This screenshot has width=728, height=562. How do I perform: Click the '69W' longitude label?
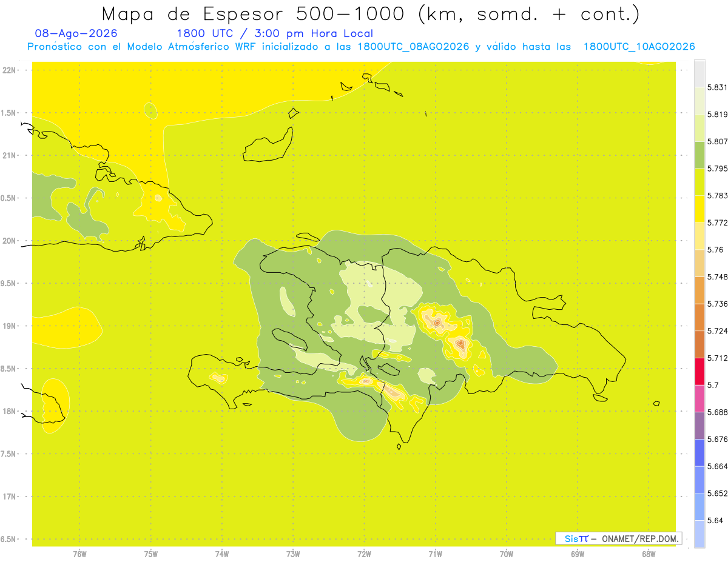[578, 554]
